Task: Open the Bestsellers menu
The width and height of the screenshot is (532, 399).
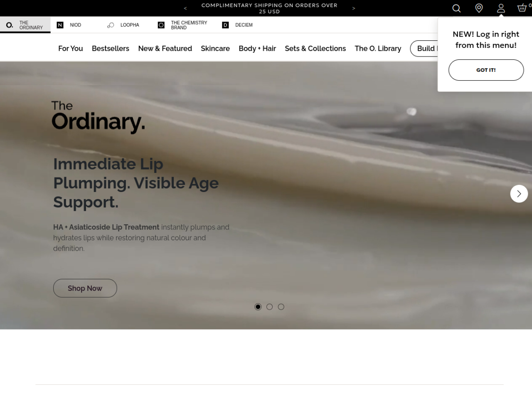Action: click(111, 49)
